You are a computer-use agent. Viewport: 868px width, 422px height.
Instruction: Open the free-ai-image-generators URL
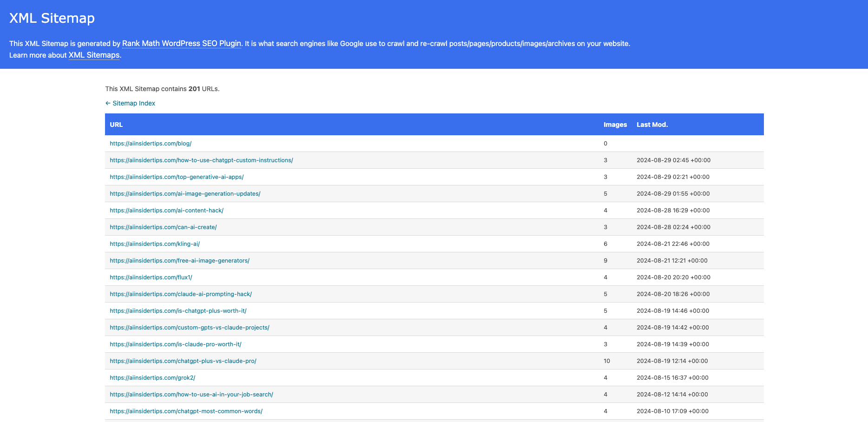click(179, 260)
